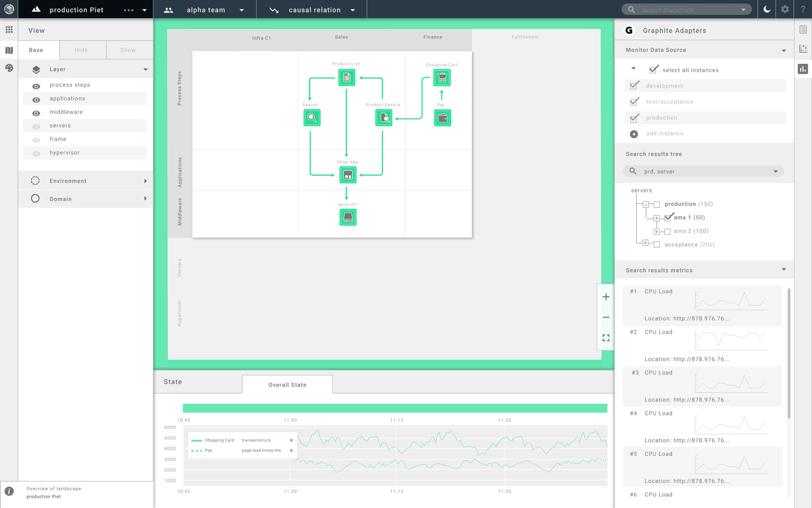
Task: Open the map view icon in sidebar
Action: 9,50
